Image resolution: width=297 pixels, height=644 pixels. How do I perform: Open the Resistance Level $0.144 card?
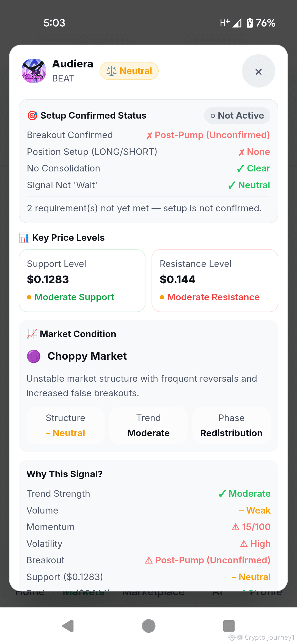pos(215,280)
